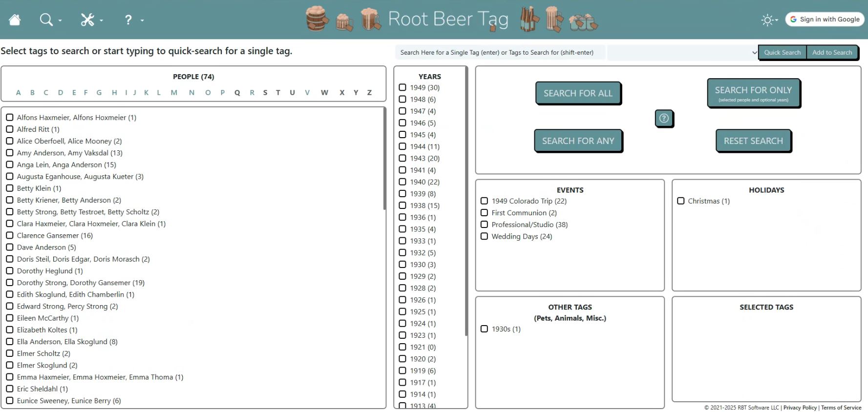This screenshot has width=868, height=412.
Task: Check Clarence Gansemer
Action: click(10, 235)
